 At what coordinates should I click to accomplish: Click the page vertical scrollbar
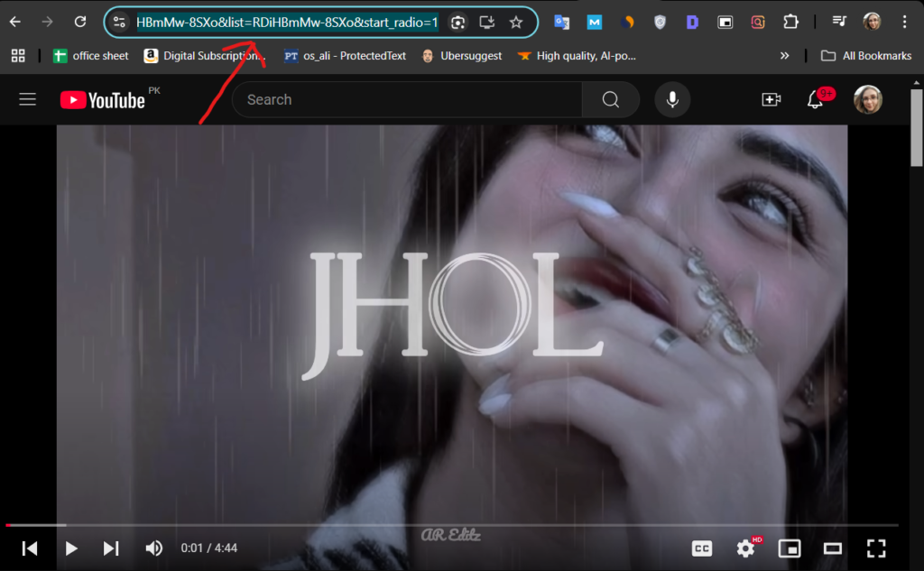point(917,128)
